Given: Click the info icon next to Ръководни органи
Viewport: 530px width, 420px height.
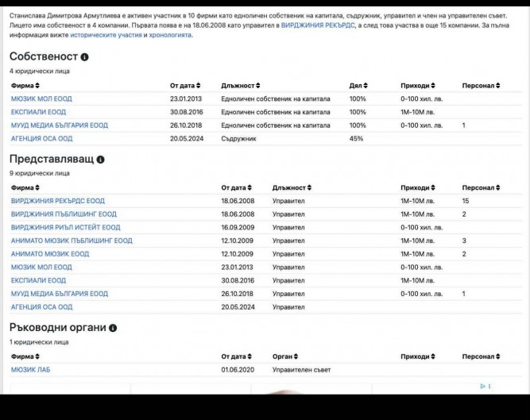Looking at the screenshot, I should tap(113, 328).
